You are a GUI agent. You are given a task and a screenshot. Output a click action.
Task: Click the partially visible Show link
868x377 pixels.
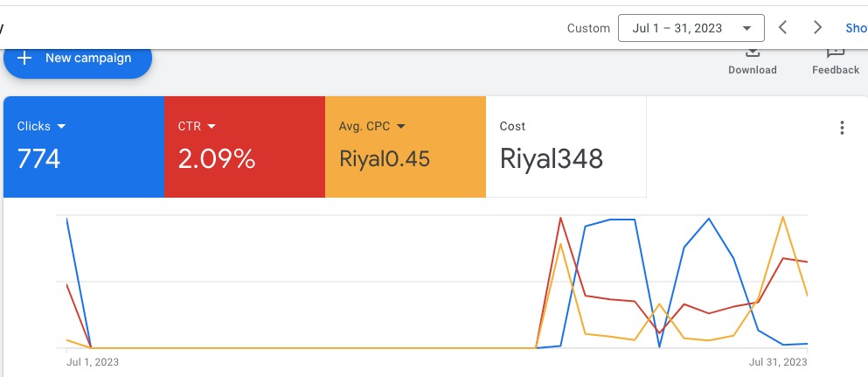856,28
